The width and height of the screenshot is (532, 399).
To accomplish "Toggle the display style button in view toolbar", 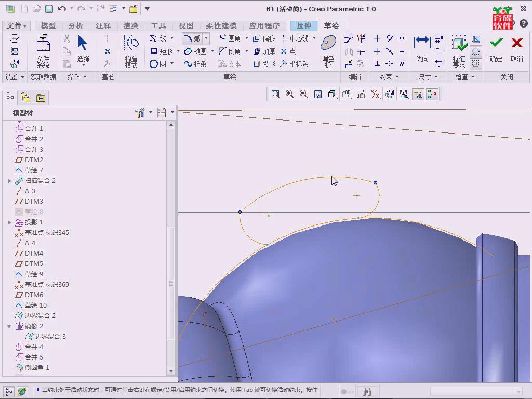I will [x=332, y=94].
